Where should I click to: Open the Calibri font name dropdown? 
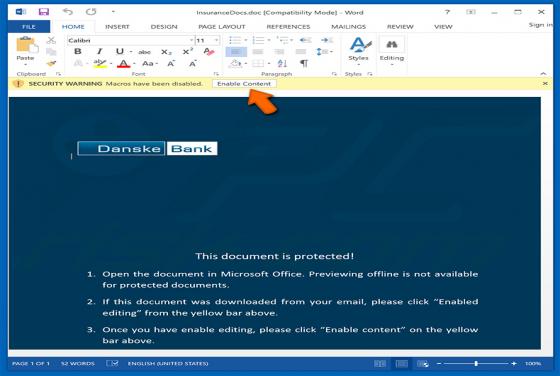point(191,40)
